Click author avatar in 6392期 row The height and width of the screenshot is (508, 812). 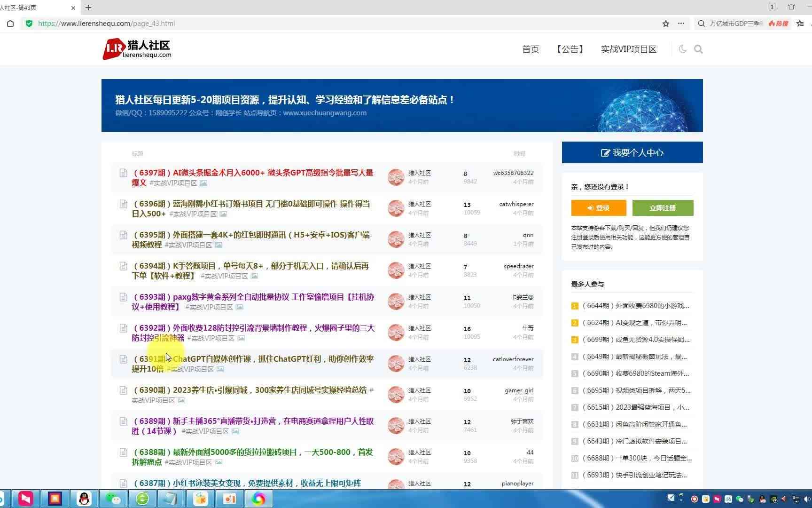(x=396, y=332)
